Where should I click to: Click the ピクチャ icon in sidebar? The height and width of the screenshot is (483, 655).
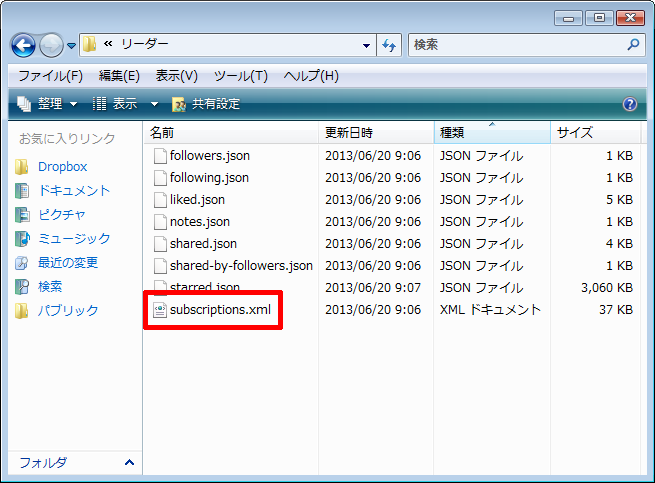tap(22, 214)
